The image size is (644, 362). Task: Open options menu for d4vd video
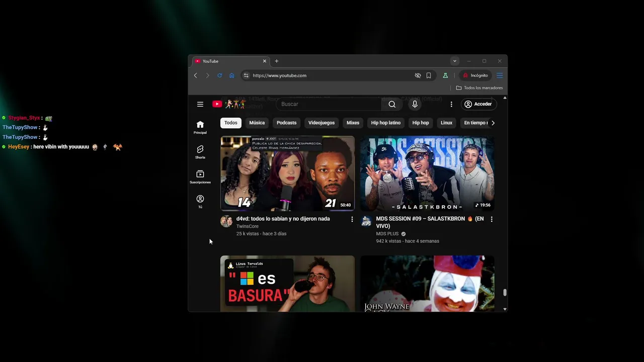[x=352, y=219]
